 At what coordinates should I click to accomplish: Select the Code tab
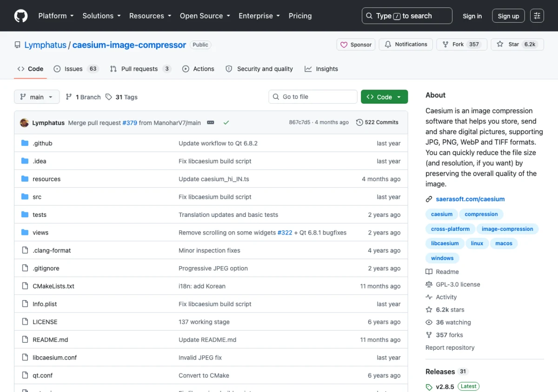(30, 69)
